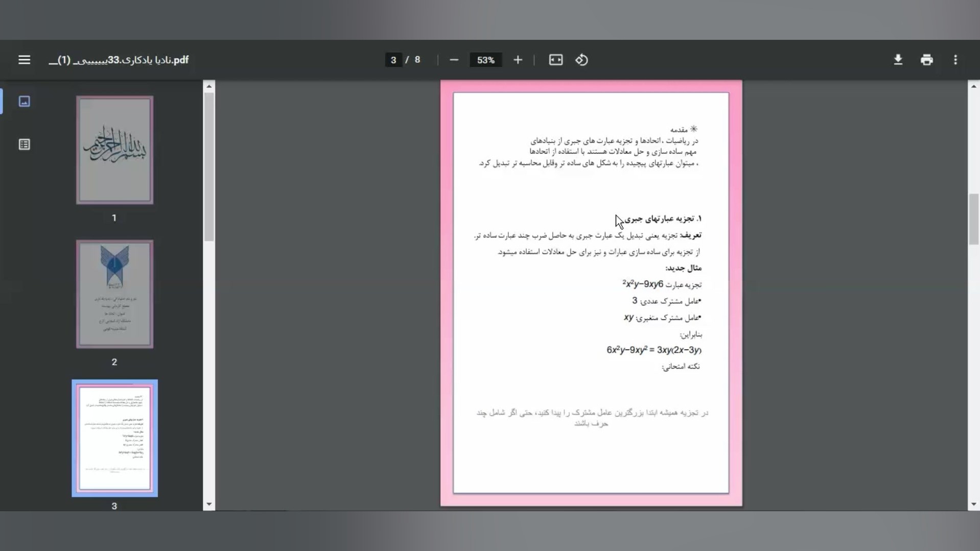Viewport: 980px width, 551px height.
Task: Edit the 53% zoom level field
Action: [x=485, y=60]
